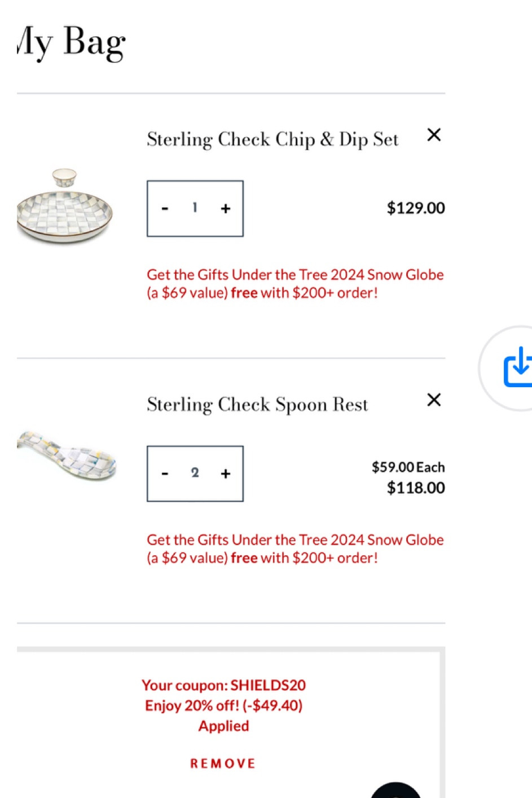The image size is (532, 798).
Task: Click the quantity field showing 2
Action: point(195,473)
